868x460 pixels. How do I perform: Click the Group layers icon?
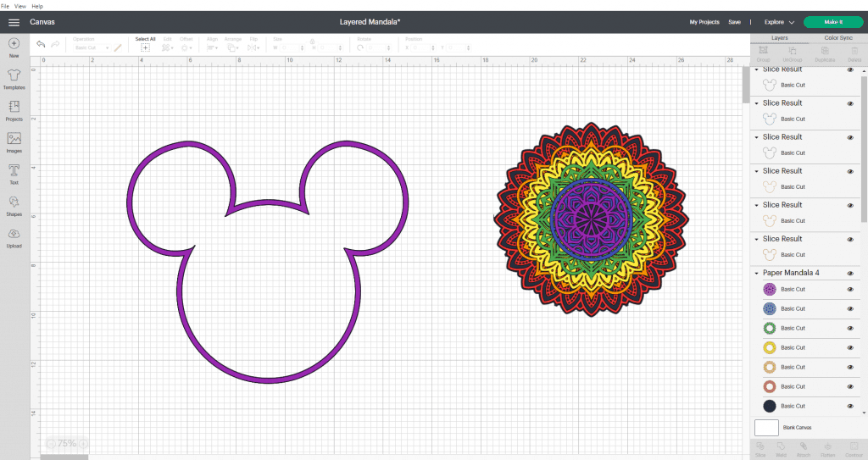[764, 50]
